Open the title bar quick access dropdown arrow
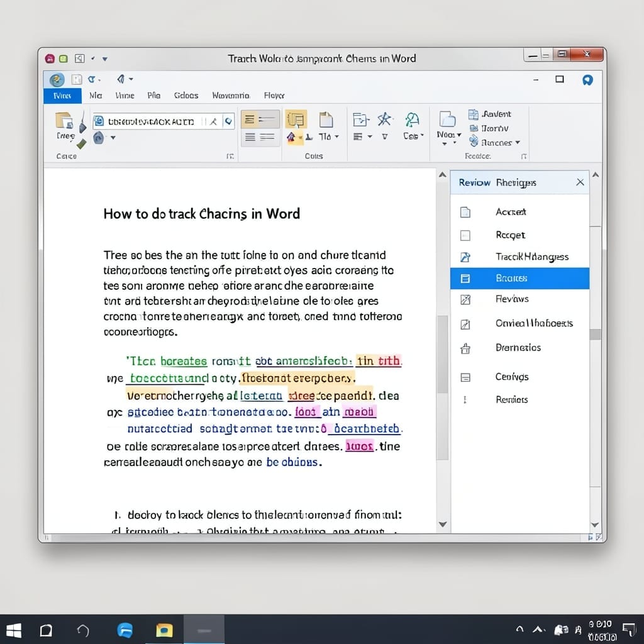The image size is (644, 644). point(105,59)
